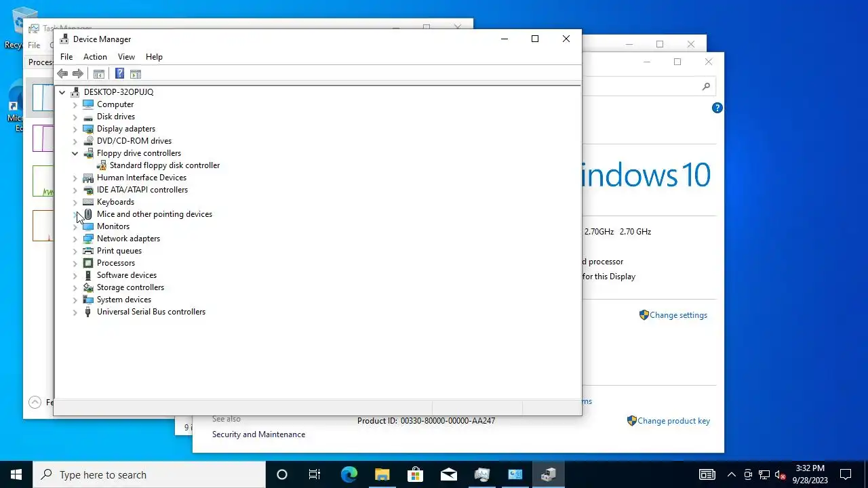Launch Microsoft Edge from the taskbar
The height and width of the screenshot is (488, 868).
tap(349, 474)
